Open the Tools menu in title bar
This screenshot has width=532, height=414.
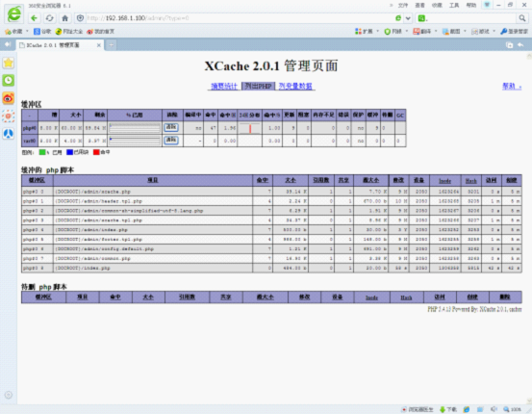pyautogui.click(x=454, y=5)
